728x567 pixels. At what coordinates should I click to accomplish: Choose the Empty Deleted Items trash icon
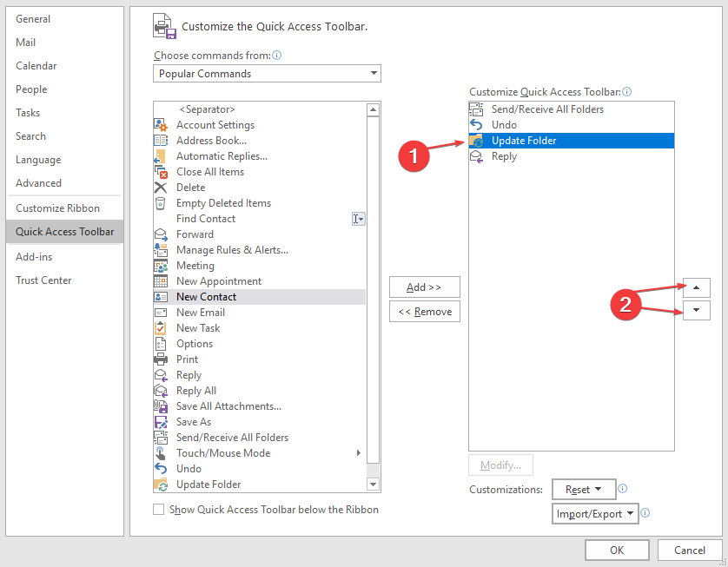point(161,203)
